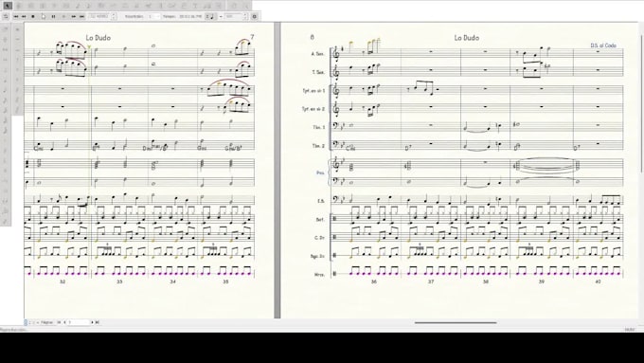
Task: Stop playback with the square button
Action: click(x=33, y=16)
